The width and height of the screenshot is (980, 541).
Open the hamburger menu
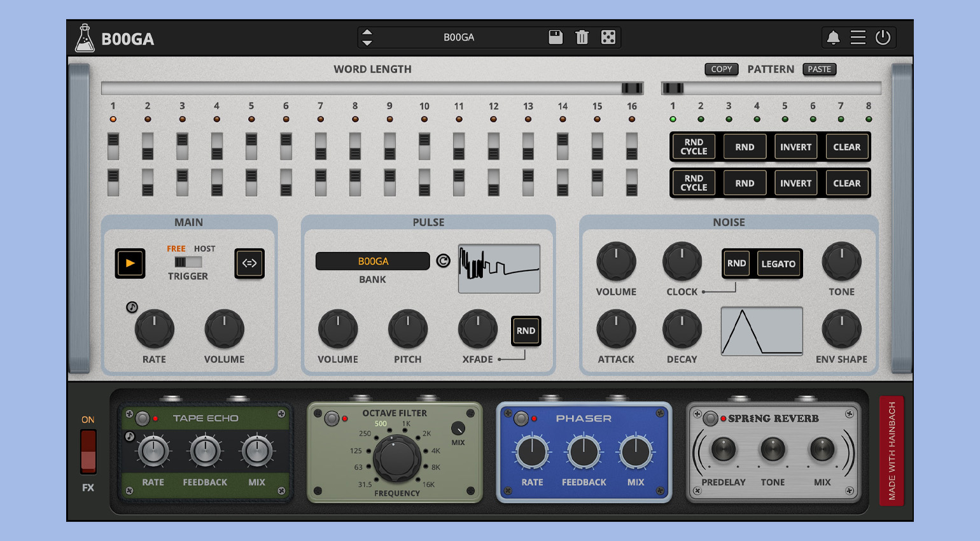[858, 38]
